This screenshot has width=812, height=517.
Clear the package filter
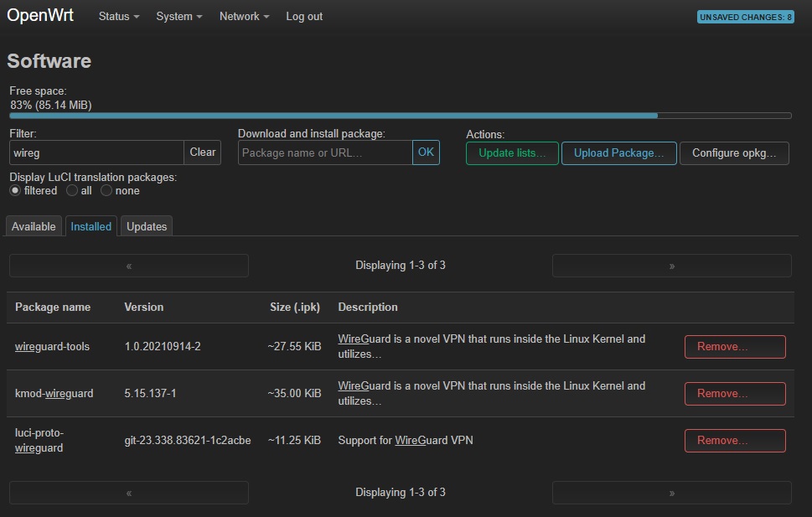203,153
